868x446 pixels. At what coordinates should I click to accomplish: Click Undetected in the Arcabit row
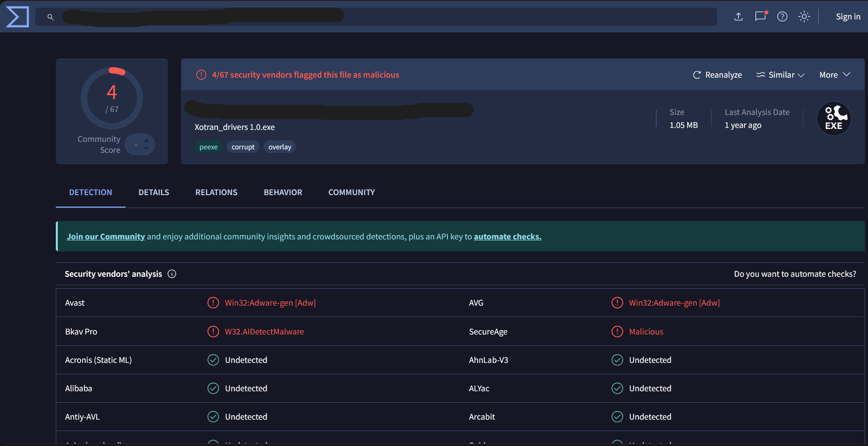pos(650,417)
